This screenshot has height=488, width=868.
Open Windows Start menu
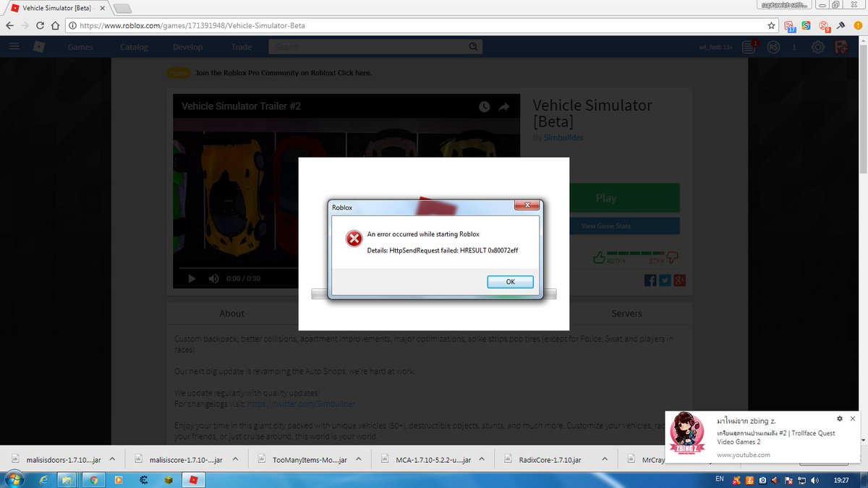coord(14,479)
